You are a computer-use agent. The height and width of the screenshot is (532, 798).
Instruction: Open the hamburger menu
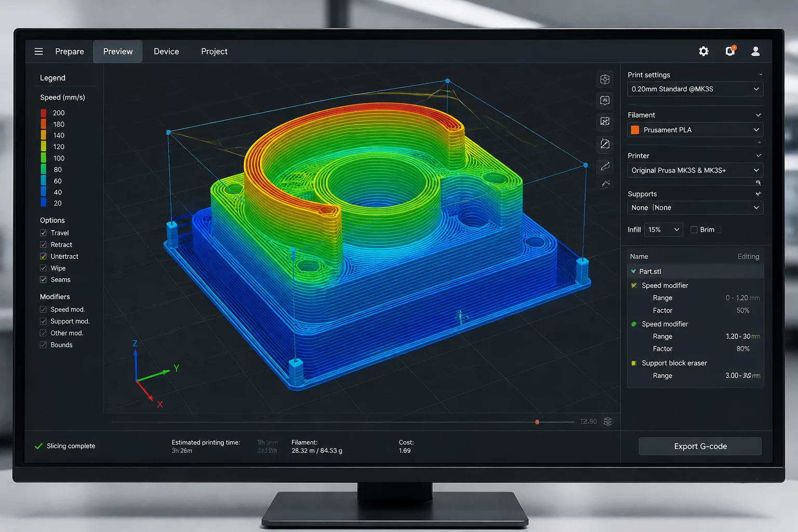click(38, 51)
